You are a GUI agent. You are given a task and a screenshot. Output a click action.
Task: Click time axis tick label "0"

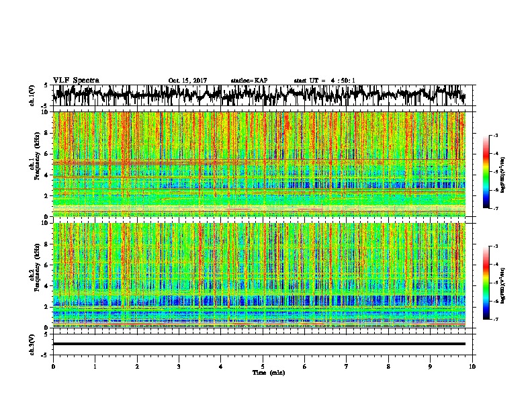click(x=53, y=367)
